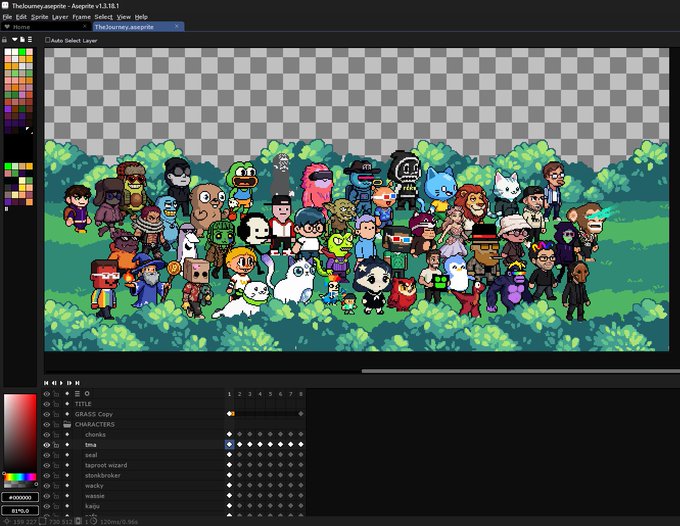Open the Edit menu
Image resolution: width=680 pixels, height=526 pixels.
(21, 17)
